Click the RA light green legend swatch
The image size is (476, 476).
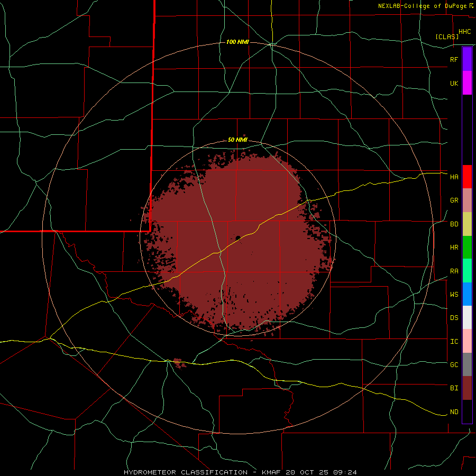(x=467, y=271)
